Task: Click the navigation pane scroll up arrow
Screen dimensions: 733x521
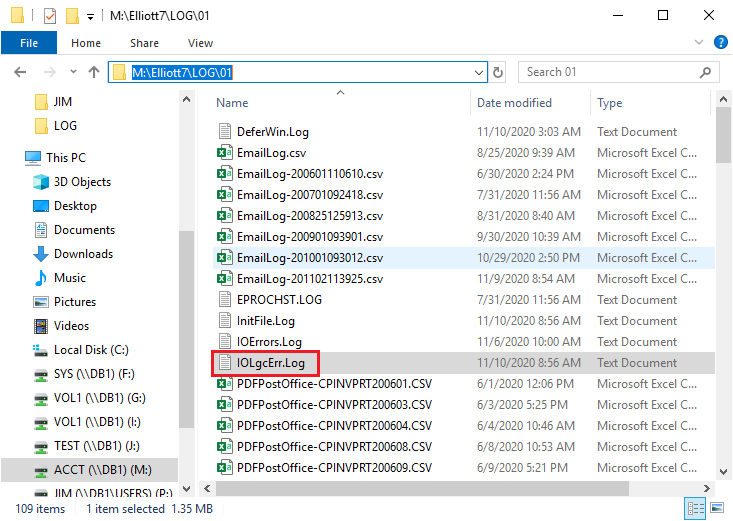Action: tap(186, 99)
